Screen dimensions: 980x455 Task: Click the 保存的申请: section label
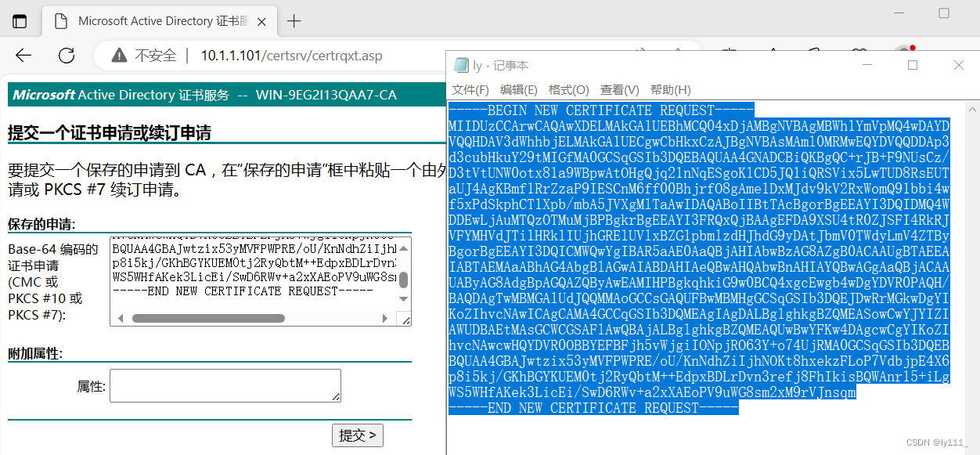click(x=41, y=225)
